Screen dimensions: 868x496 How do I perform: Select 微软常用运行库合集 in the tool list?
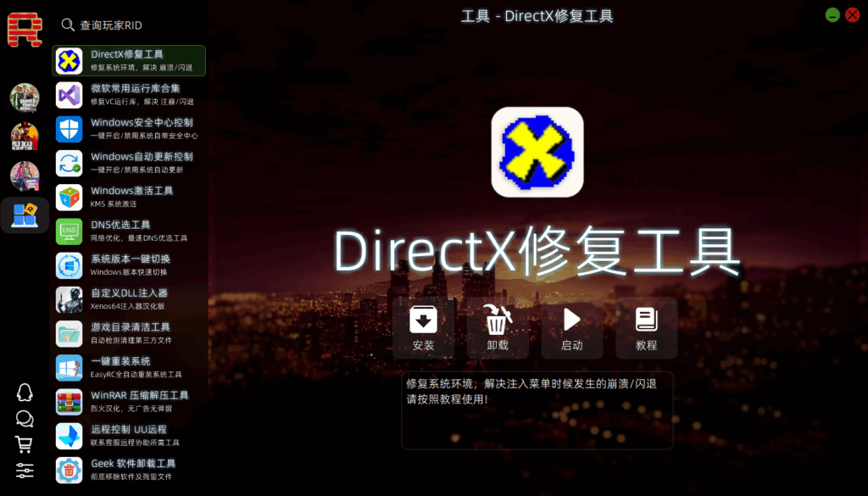[x=129, y=94]
